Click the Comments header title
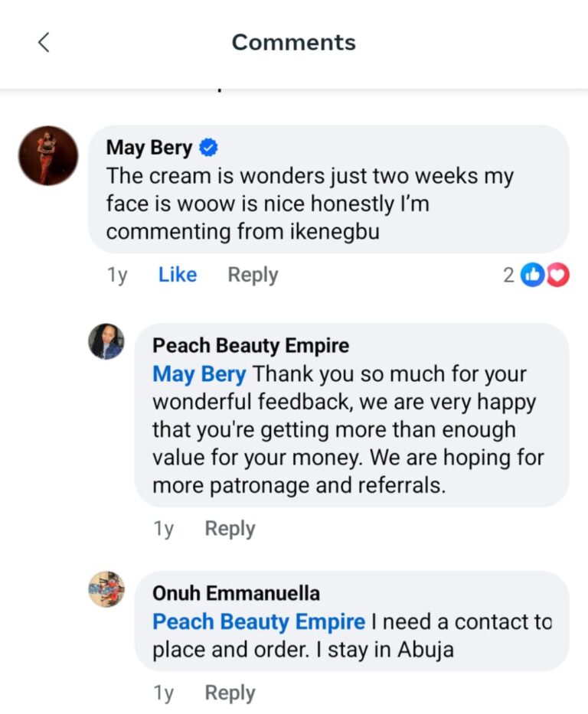Image resolution: width=588 pixels, height=714 pixels. (294, 42)
